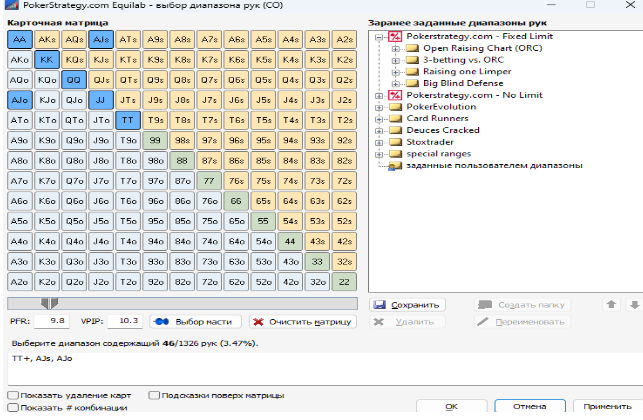643x420 pixels.
Task: Click 'Очистить матрицу' button
Action: point(303,322)
